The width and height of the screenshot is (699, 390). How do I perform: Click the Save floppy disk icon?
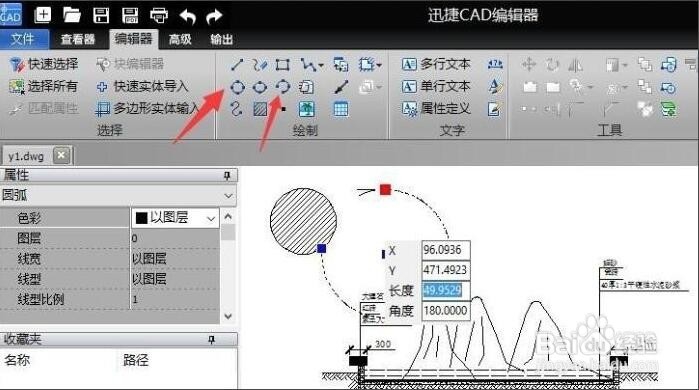pos(101,15)
